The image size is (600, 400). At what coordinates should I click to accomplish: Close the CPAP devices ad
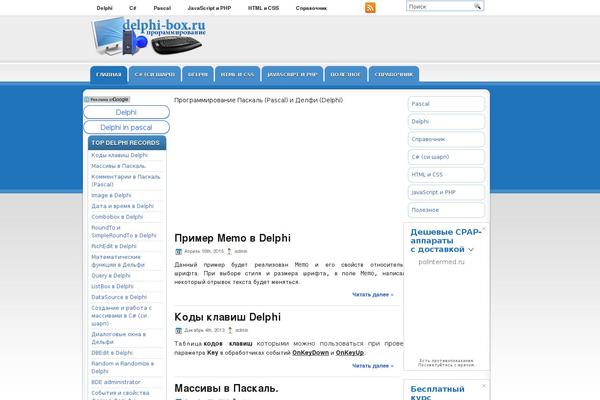click(484, 229)
